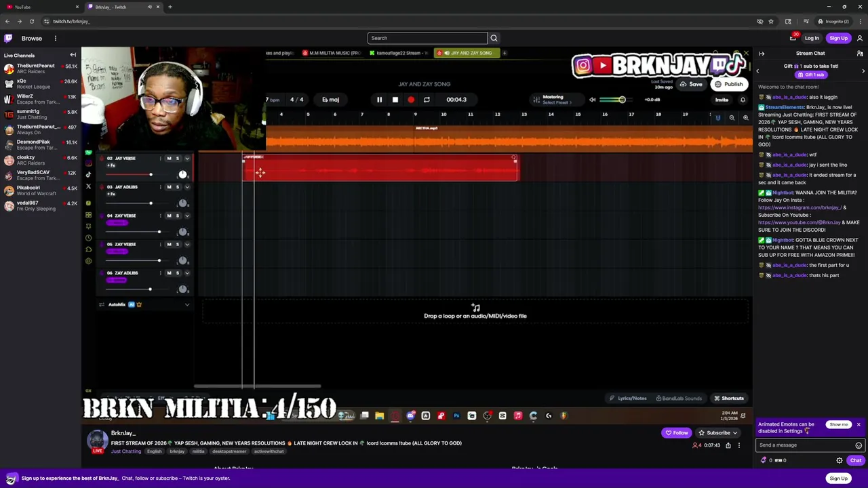Image resolution: width=868 pixels, height=488 pixels.
Task: Toggle the magnet snap icon above timeline
Action: [717, 118]
